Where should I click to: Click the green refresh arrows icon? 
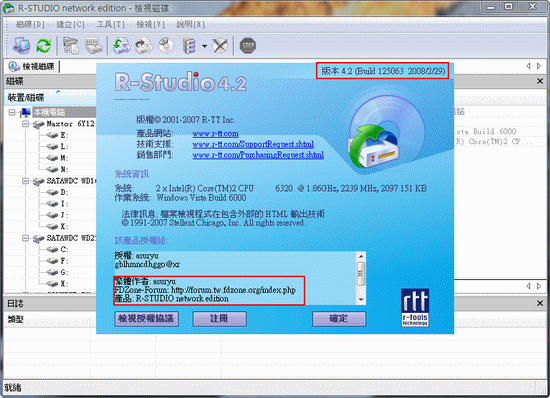[44, 46]
